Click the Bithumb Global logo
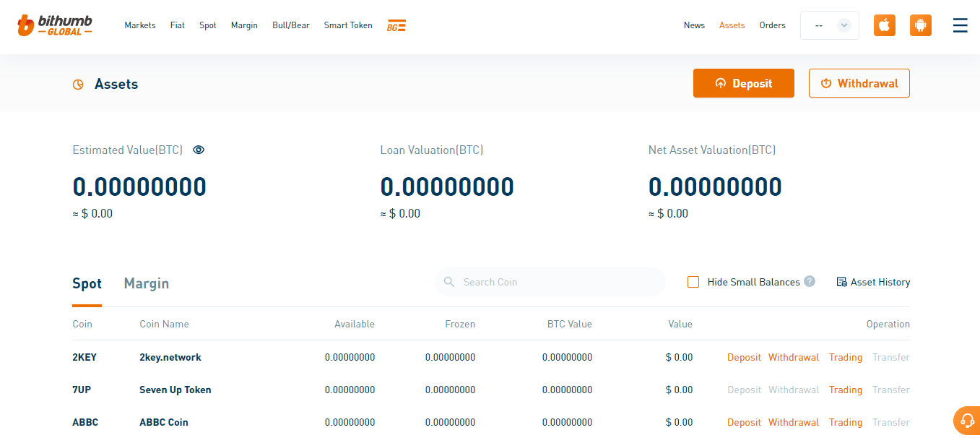This screenshot has height=438, width=980. coord(55,25)
